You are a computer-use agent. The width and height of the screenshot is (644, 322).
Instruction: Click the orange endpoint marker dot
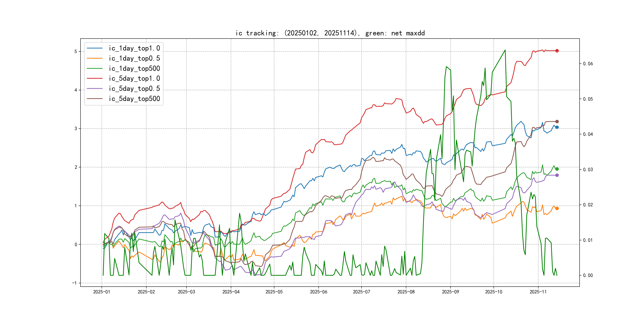tap(557, 209)
